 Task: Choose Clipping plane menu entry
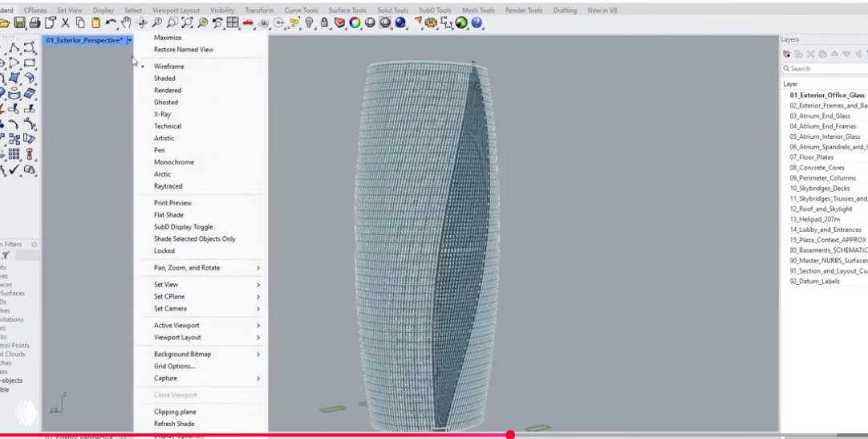(175, 413)
